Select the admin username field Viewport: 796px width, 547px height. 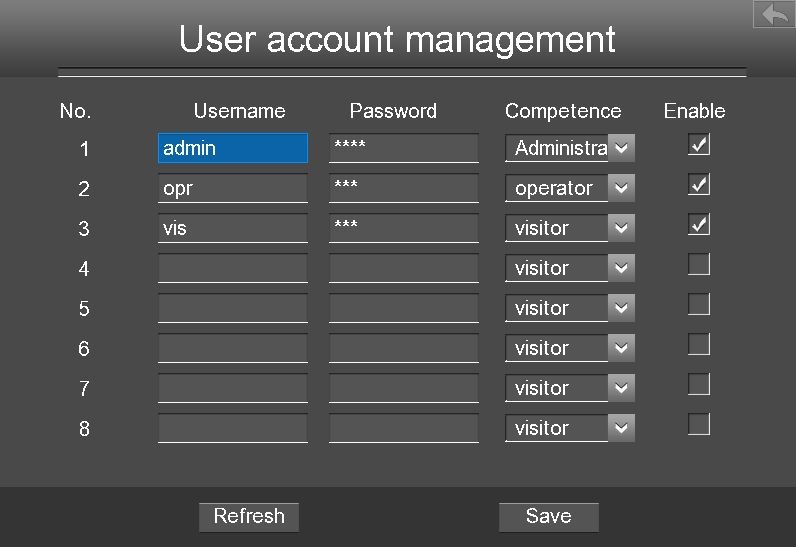click(x=233, y=148)
